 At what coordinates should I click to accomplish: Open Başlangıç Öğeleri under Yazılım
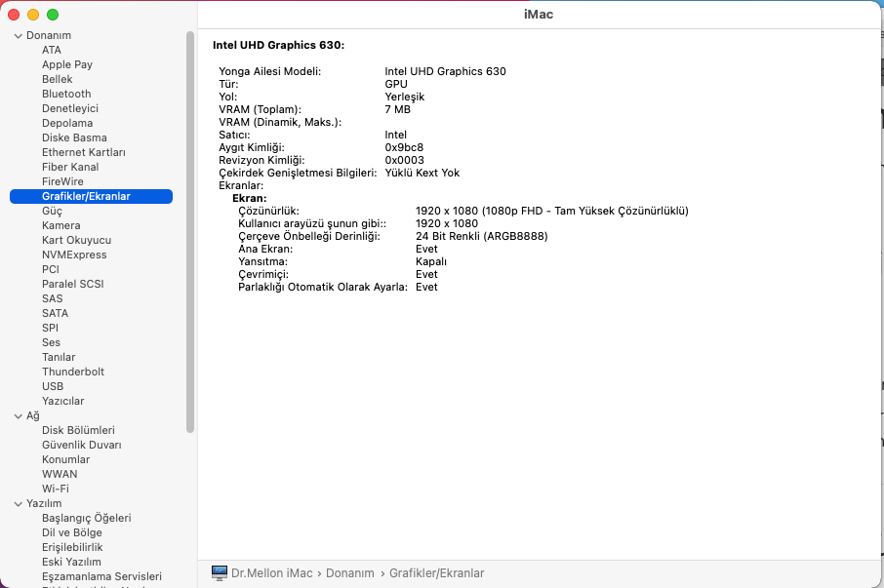[86, 519]
